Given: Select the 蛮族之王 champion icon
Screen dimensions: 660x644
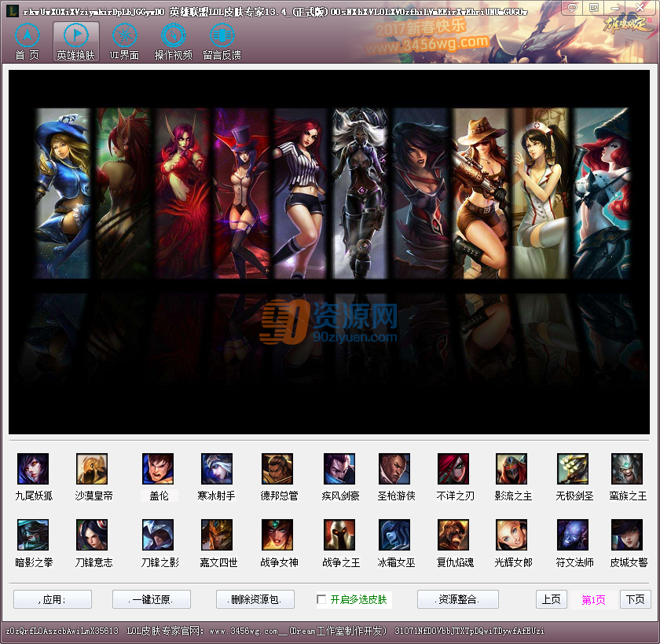Looking at the screenshot, I should 627,469.
